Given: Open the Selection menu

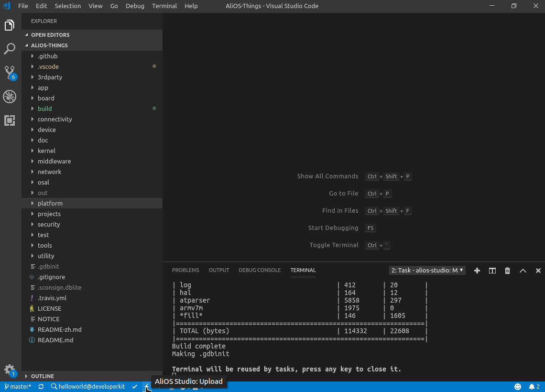Looking at the screenshot, I should [x=68, y=6].
